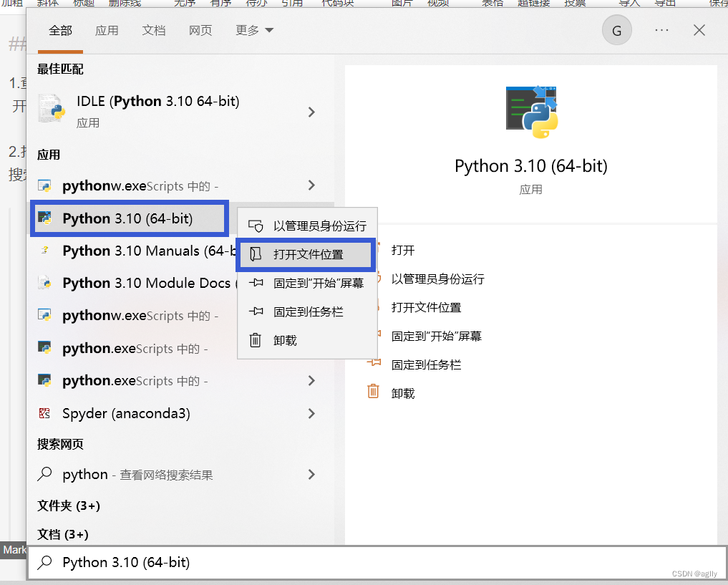728x585 pixels.
Task: Click 固定到"开始"屏幕 in right pane
Action: 437,336
